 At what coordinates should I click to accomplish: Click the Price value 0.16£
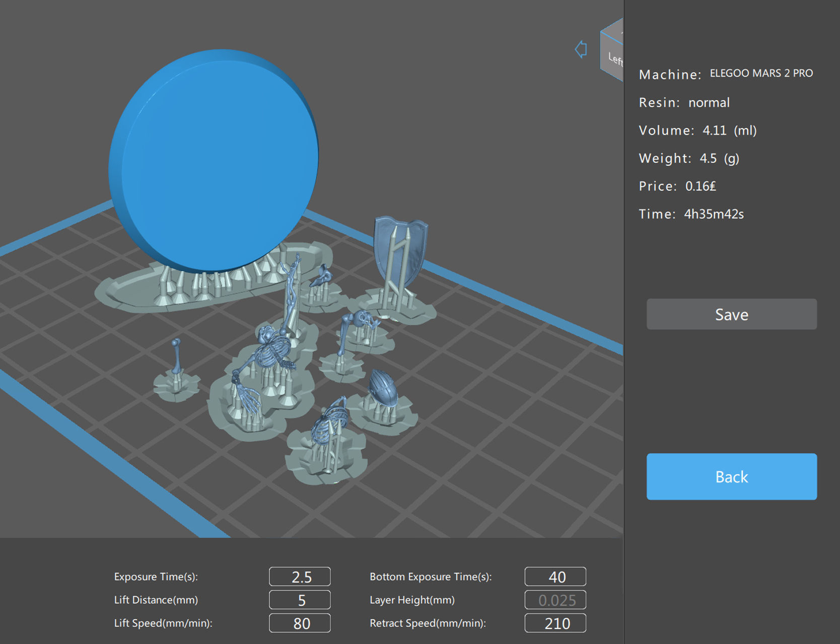pyautogui.click(x=700, y=186)
